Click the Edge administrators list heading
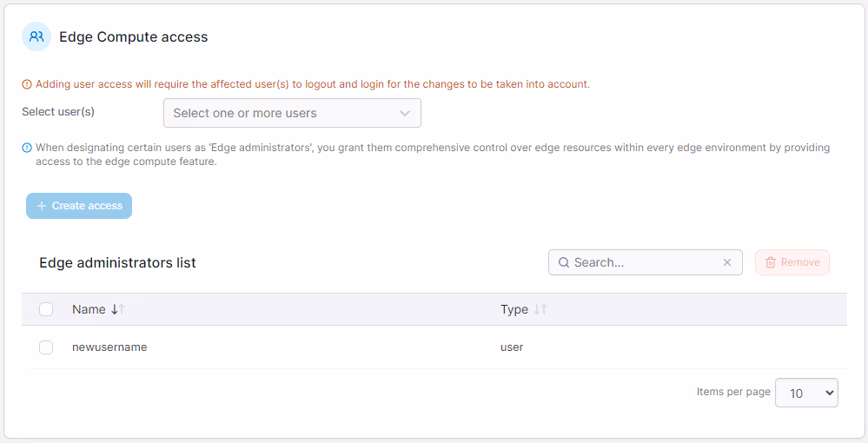The height and width of the screenshot is (443, 868). (117, 262)
